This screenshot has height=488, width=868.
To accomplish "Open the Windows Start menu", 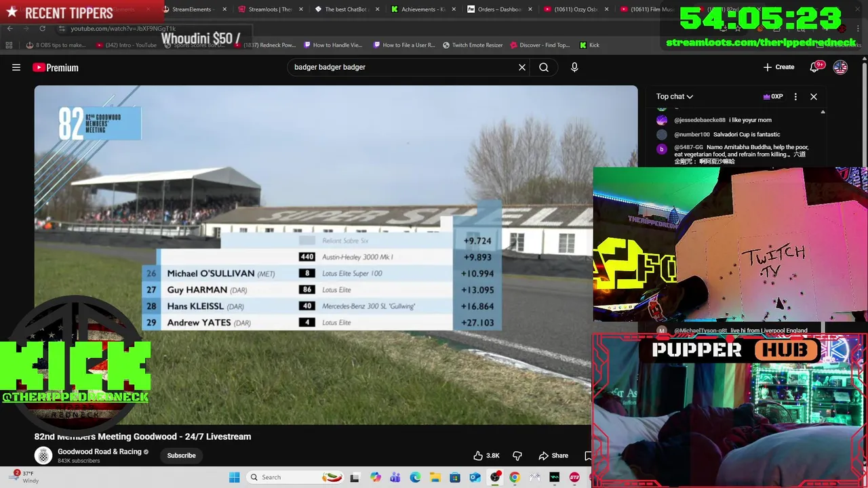I will (234, 477).
